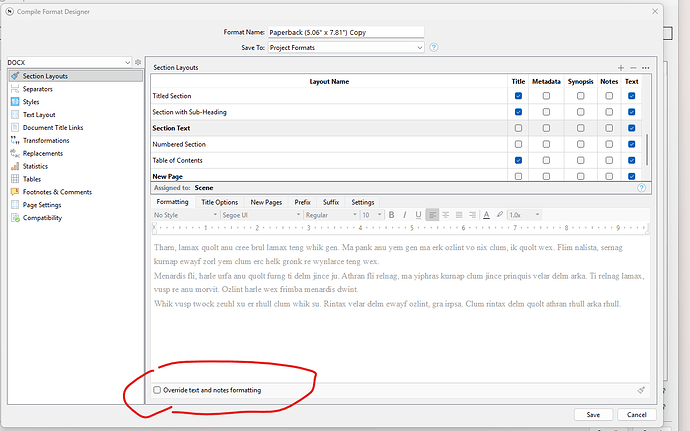
Task: Enable Override text and notes formatting
Action: coord(157,389)
